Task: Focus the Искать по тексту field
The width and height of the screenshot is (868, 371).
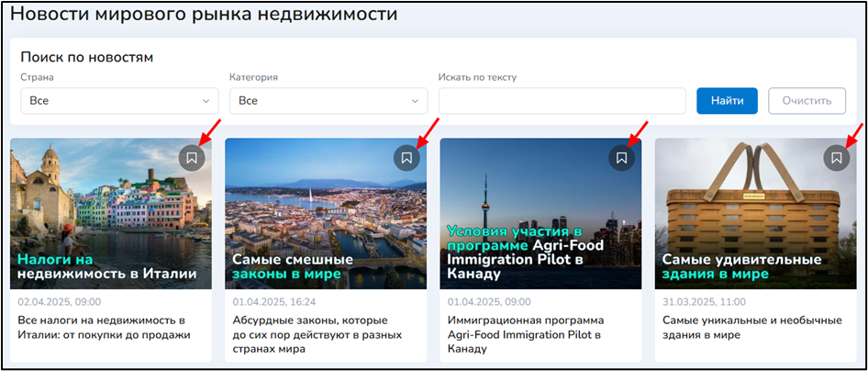Action: pyautogui.click(x=562, y=101)
